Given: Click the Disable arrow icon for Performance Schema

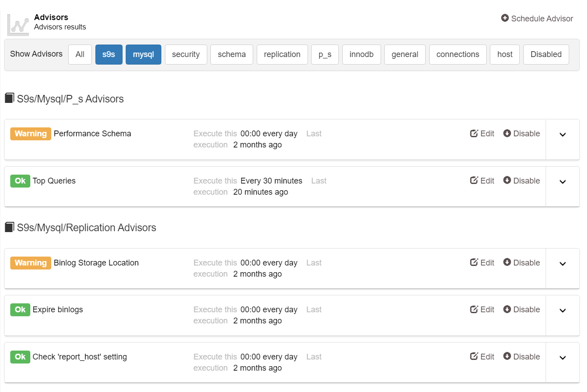Looking at the screenshot, I should pos(507,133).
